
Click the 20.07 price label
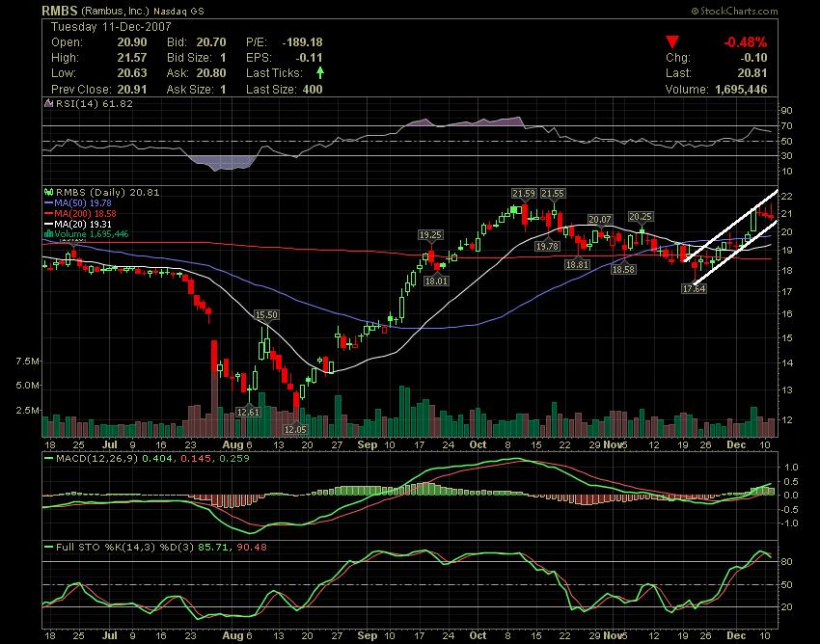pyautogui.click(x=600, y=220)
